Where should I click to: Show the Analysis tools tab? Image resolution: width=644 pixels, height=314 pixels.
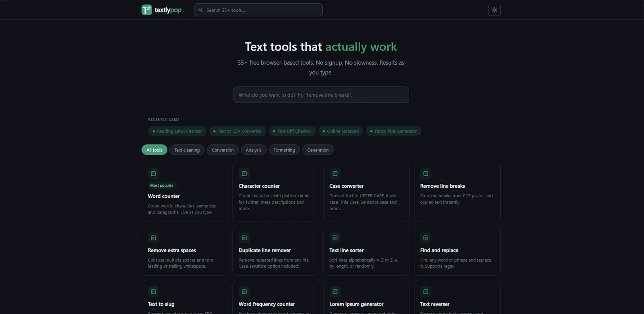click(254, 150)
